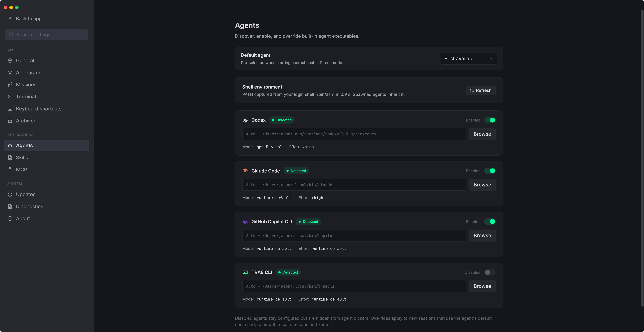Open Updates settings
Viewport: 644px width, 332px height.
(x=46, y=194)
